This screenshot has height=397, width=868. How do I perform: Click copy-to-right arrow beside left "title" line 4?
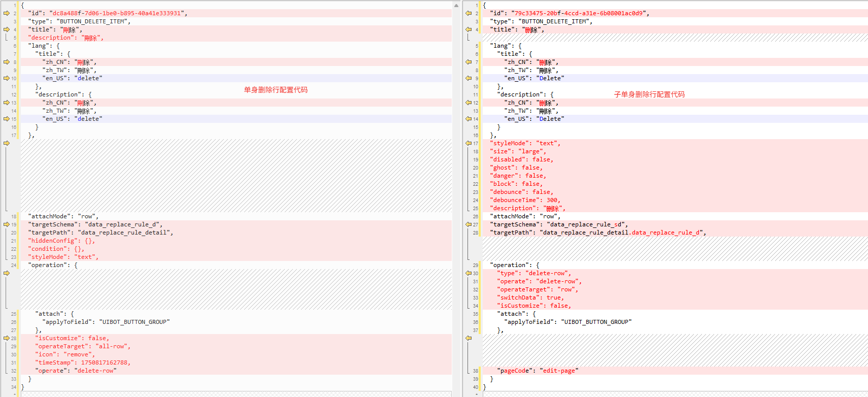(x=7, y=29)
